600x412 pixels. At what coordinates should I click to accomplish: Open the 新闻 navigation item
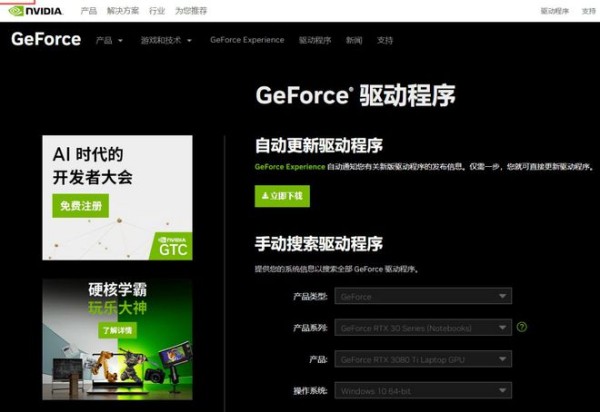click(354, 41)
